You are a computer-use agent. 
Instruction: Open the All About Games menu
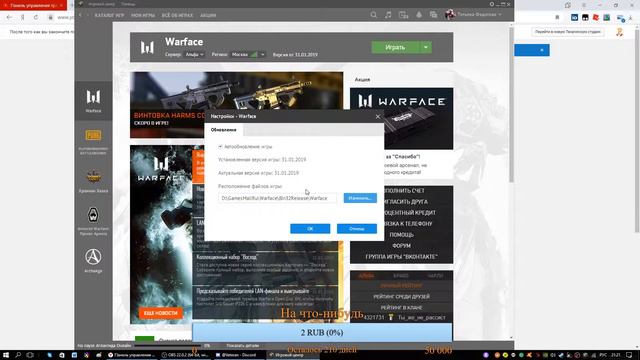pos(177,15)
